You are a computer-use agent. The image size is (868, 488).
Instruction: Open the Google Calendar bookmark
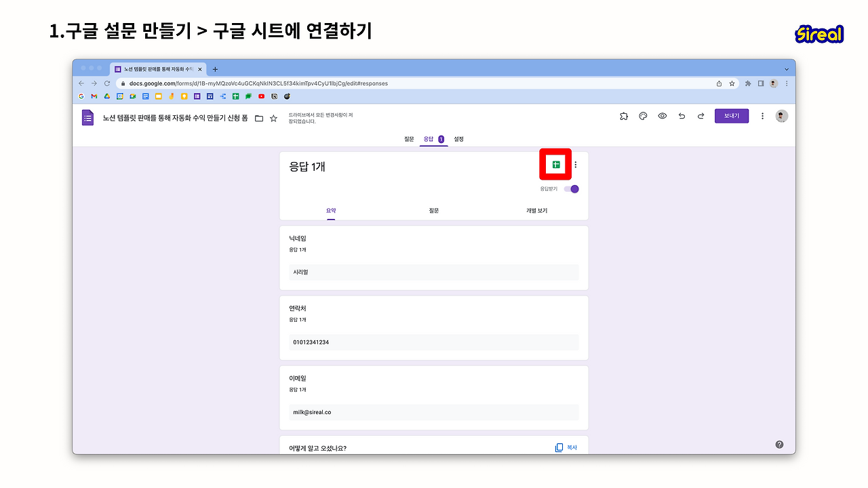120,96
